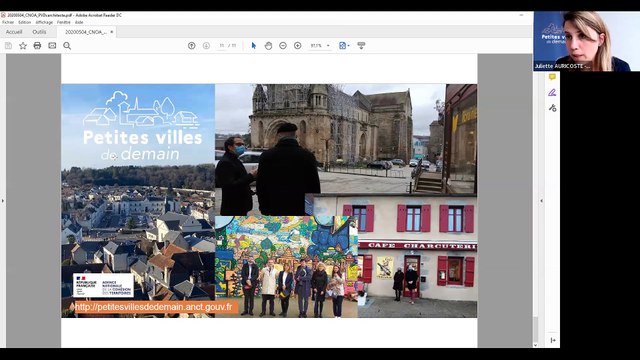
Task: Open the fit page display options icon
Action: (x=344, y=46)
